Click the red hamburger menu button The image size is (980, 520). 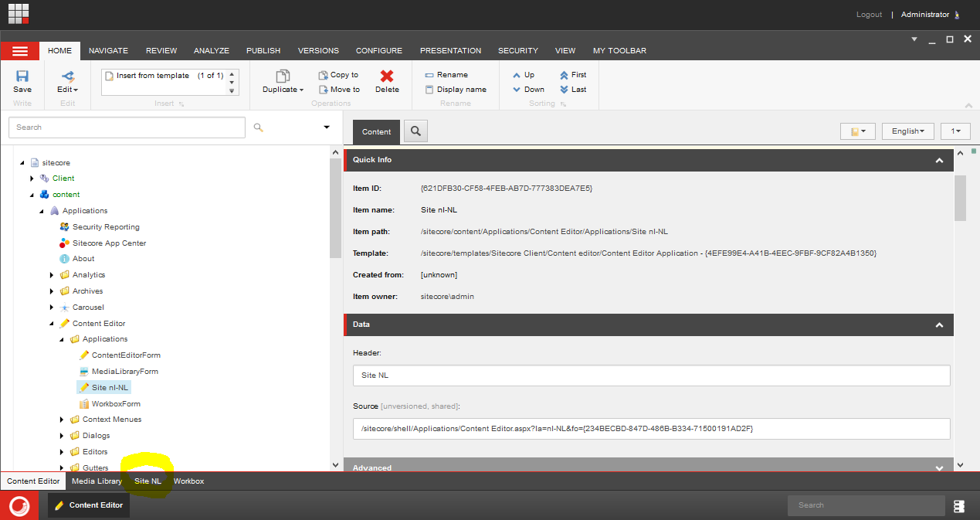click(20, 50)
